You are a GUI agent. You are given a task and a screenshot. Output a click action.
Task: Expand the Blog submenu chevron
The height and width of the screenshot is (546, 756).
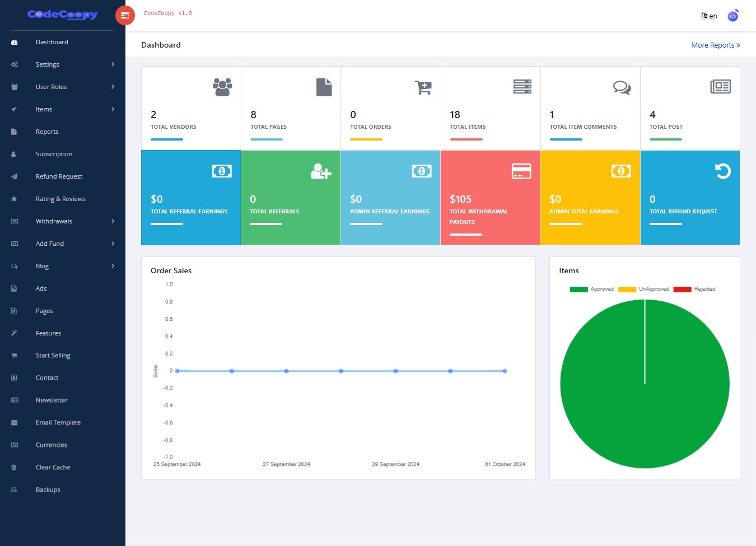(x=113, y=266)
